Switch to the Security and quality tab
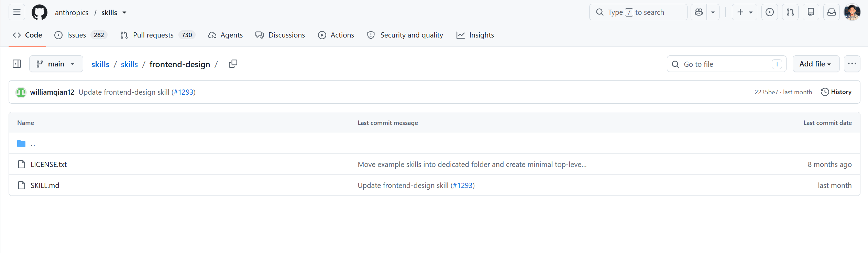The image size is (868, 253). click(x=405, y=35)
